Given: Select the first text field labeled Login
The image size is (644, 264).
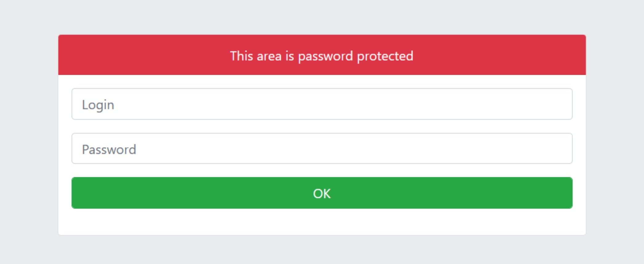Looking at the screenshot, I should (322, 104).
